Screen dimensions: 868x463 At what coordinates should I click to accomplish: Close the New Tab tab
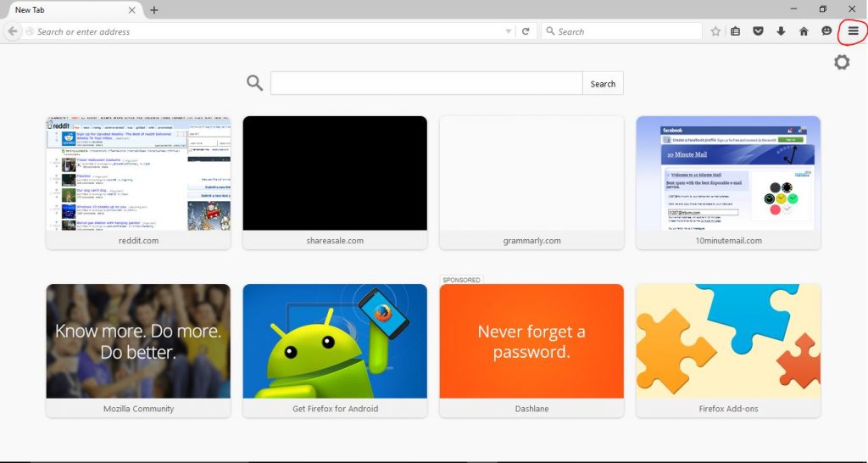pos(132,10)
